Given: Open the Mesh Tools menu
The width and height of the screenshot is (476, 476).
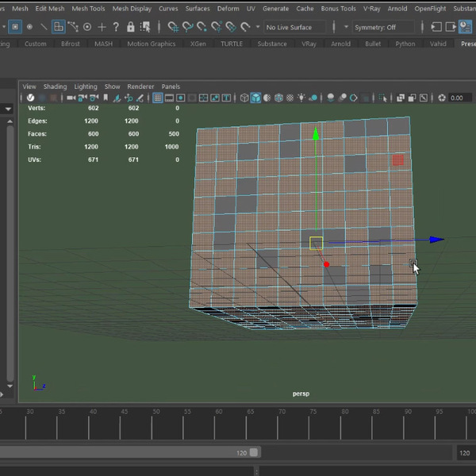Looking at the screenshot, I should click(x=88, y=9).
